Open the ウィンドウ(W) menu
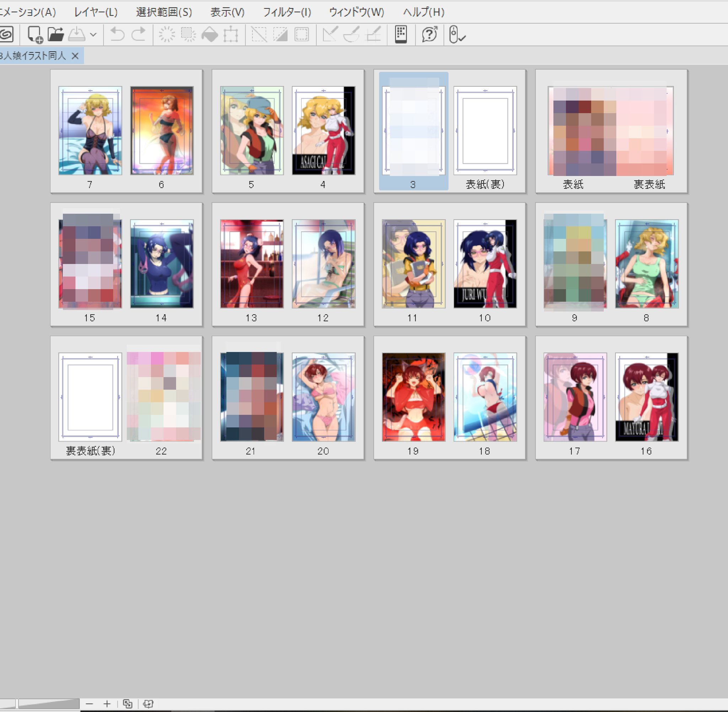 point(357,12)
